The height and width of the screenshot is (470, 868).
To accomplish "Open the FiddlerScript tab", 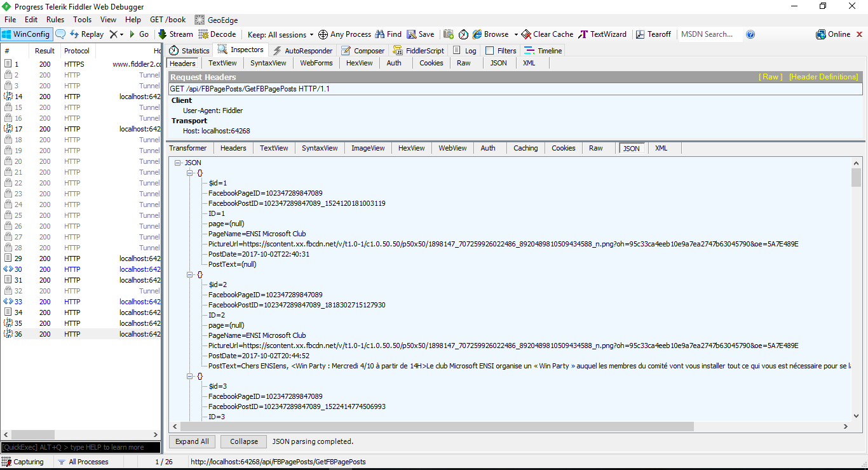I will (x=419, y=50).
